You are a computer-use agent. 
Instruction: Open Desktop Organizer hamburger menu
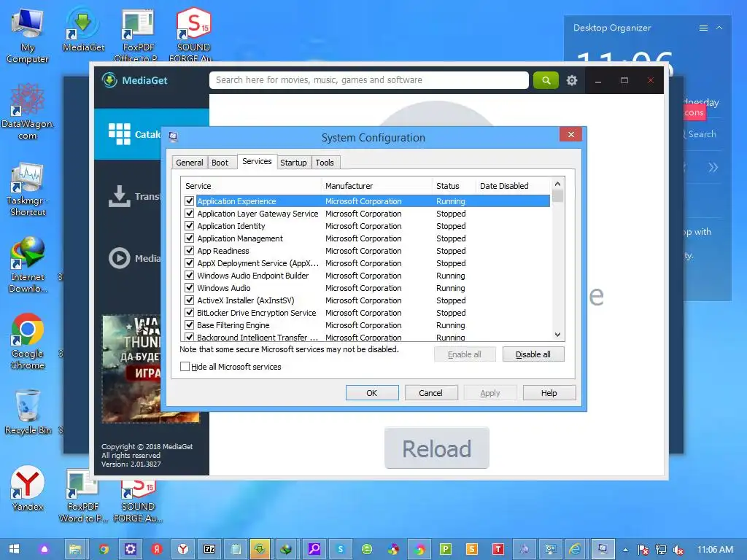[703, 28]
